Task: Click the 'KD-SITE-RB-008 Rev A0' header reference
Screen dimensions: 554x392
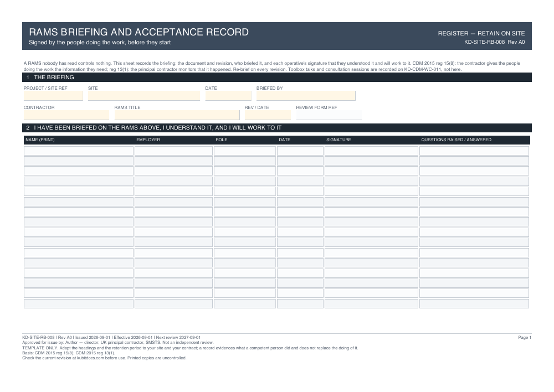Action: pos(495,42)
